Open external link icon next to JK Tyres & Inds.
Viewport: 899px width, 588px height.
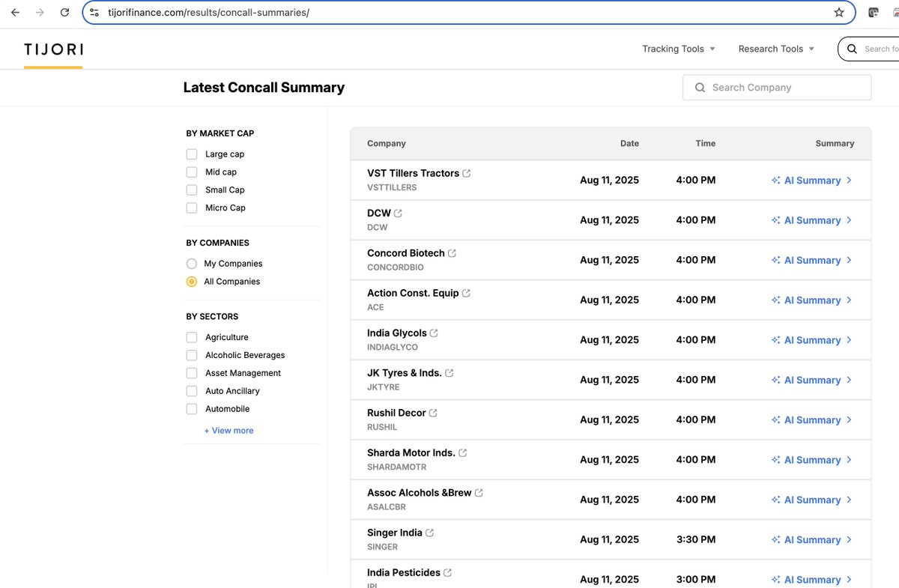coord(449,373)
